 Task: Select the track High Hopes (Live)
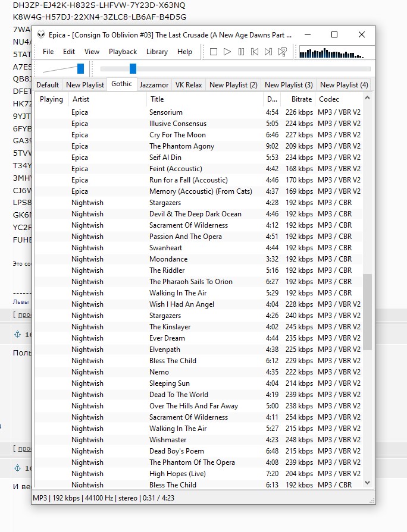point(199,474)
